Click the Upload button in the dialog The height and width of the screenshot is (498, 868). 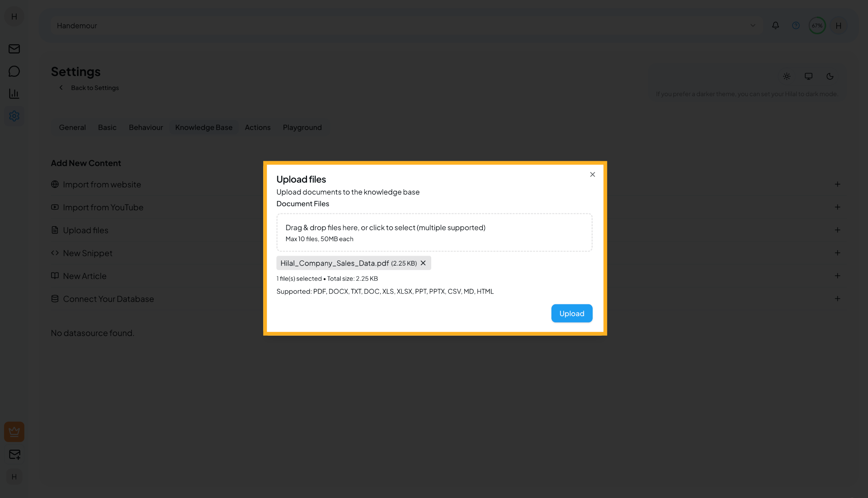571,313
